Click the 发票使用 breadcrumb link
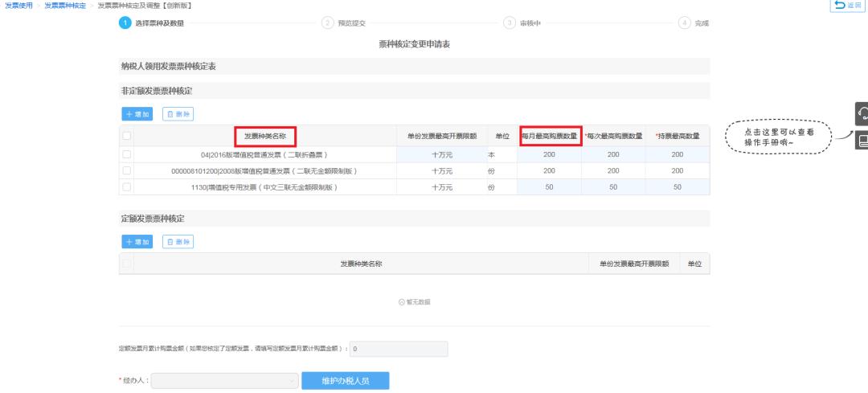This screenshot has height=393, width=868. pyautogui.click(x=18, y=6)
